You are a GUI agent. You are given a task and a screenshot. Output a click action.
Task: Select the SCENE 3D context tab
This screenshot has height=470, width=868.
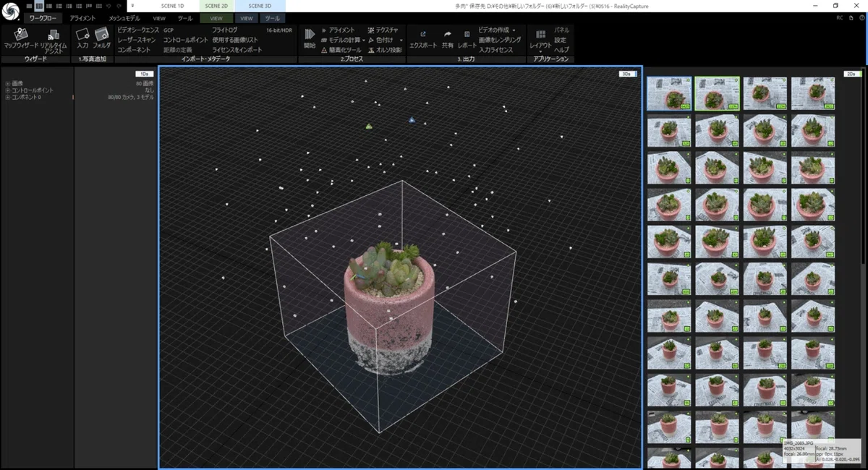(x=260, y=6)
